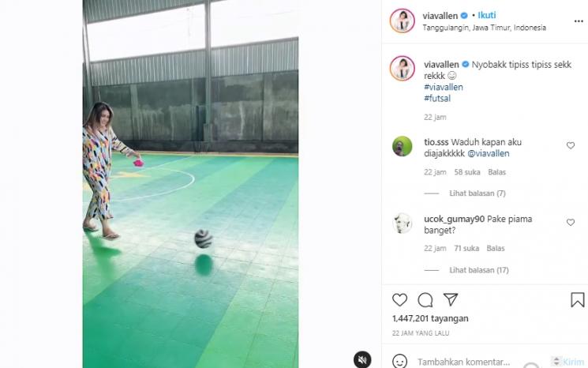The width and height of the screenshot is (588, 368).
Task: Share the post via paper plane icon
Action: click(x=451, y=299)
